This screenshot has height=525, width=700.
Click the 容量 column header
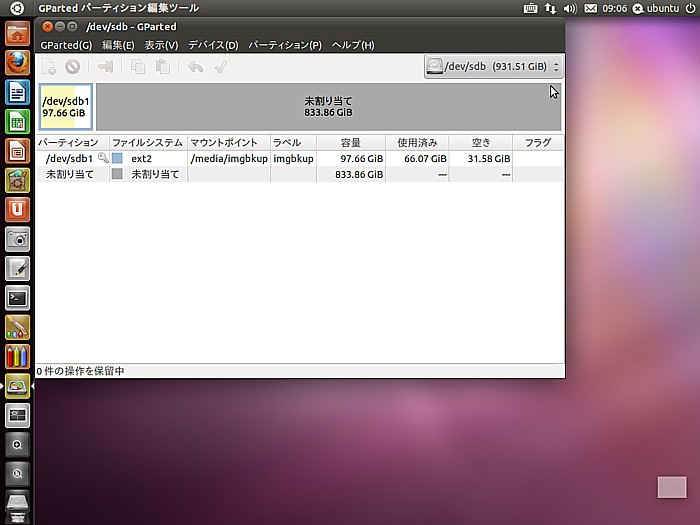point(351,142)
